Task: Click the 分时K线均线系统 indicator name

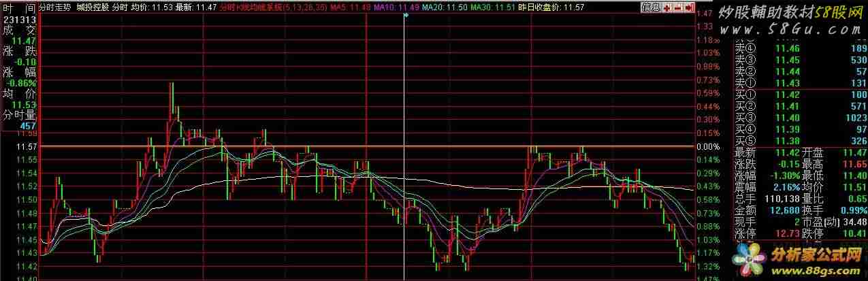Action: [251, 7]
